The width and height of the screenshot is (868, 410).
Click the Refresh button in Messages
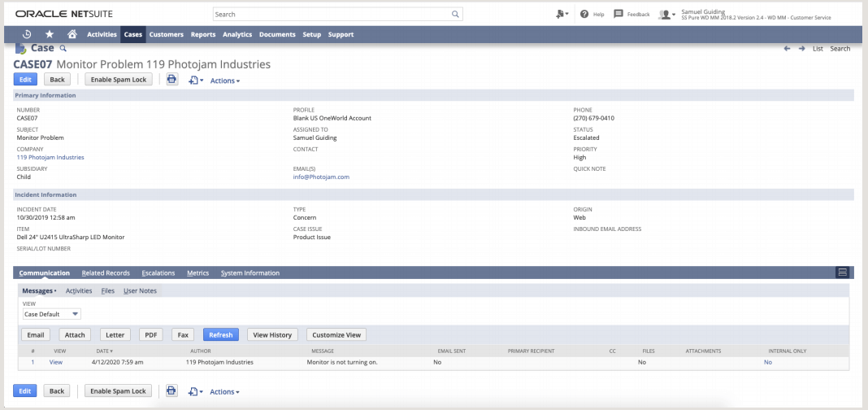220,334
